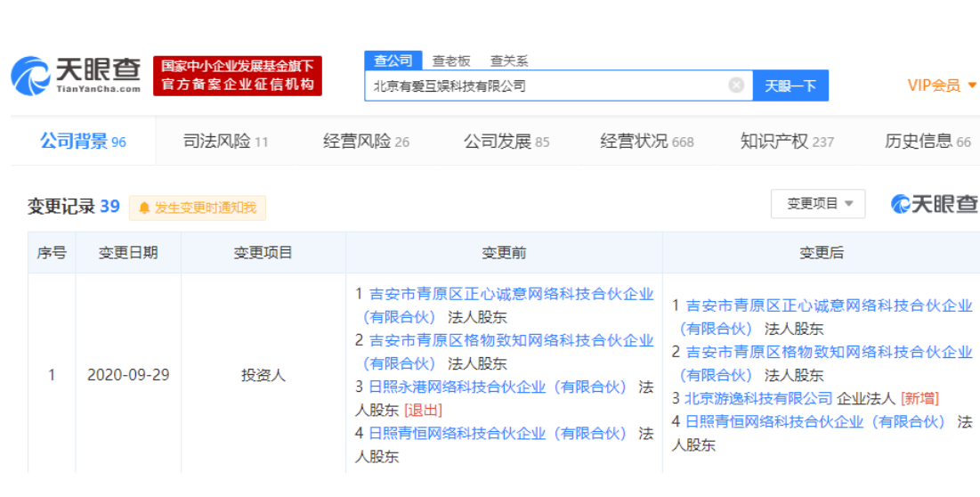Screen dimensions: 980x497
Task: Open 吉安市青原区格物致知 link under 变更后
Action: click(826, 363)
